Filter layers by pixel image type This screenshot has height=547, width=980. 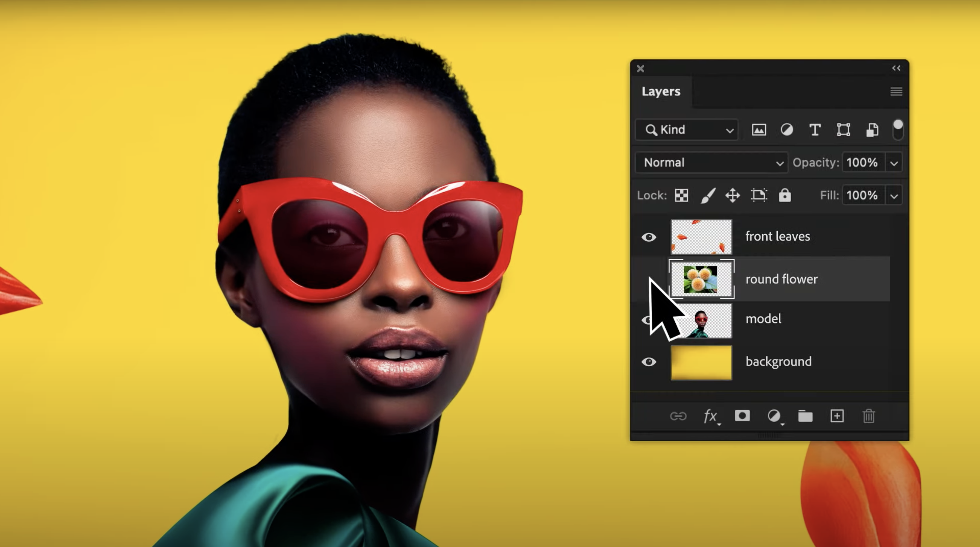759,130
